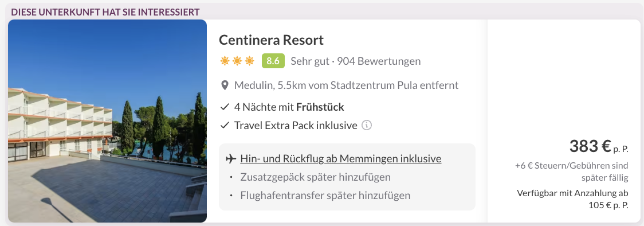Click the airplane icon beside flight details
This screenshot has height=226, width=644.
tap(231, 159)
